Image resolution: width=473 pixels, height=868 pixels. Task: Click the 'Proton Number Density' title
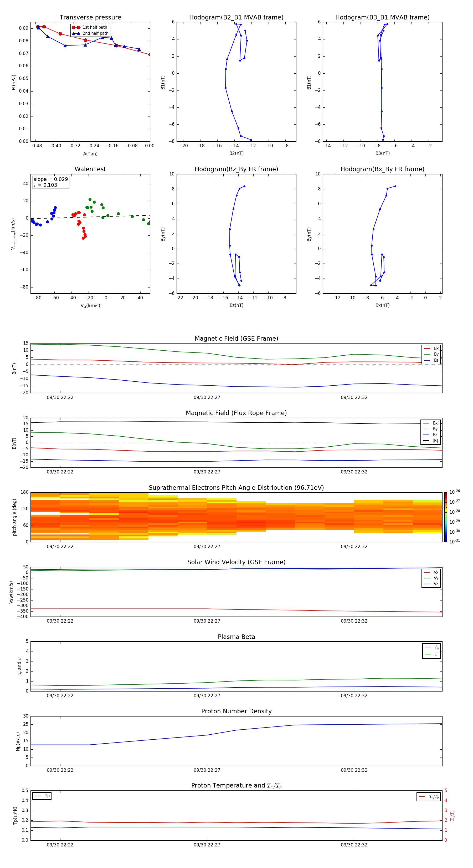click(236, 711)
